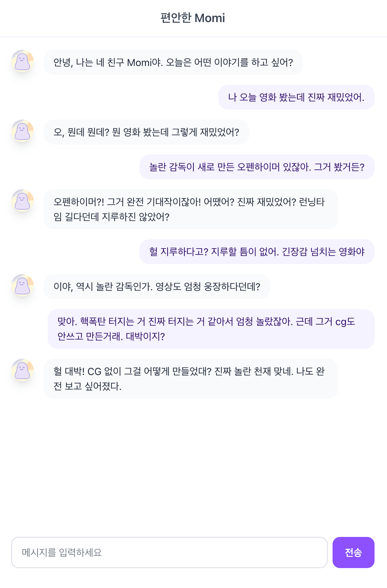Click the '편안한 Momi' header title

coord(193,18)
